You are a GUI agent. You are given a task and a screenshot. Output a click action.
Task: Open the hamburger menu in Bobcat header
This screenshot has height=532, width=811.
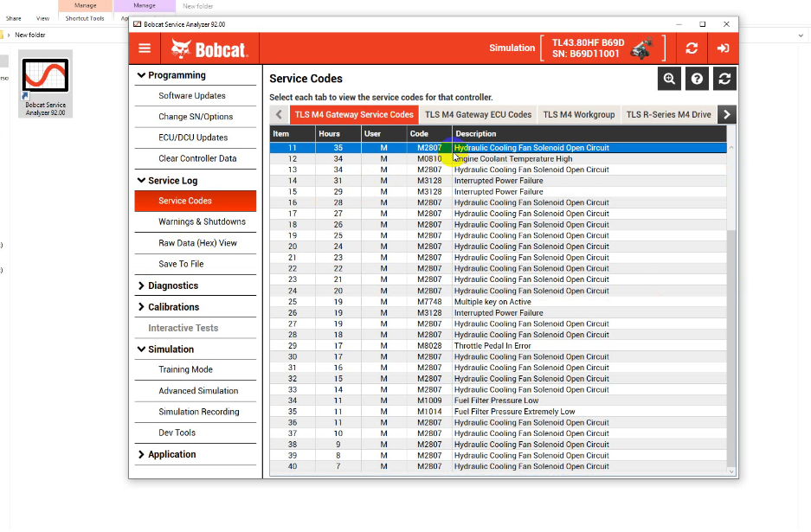pyautogui.click(x=145, y=48)
